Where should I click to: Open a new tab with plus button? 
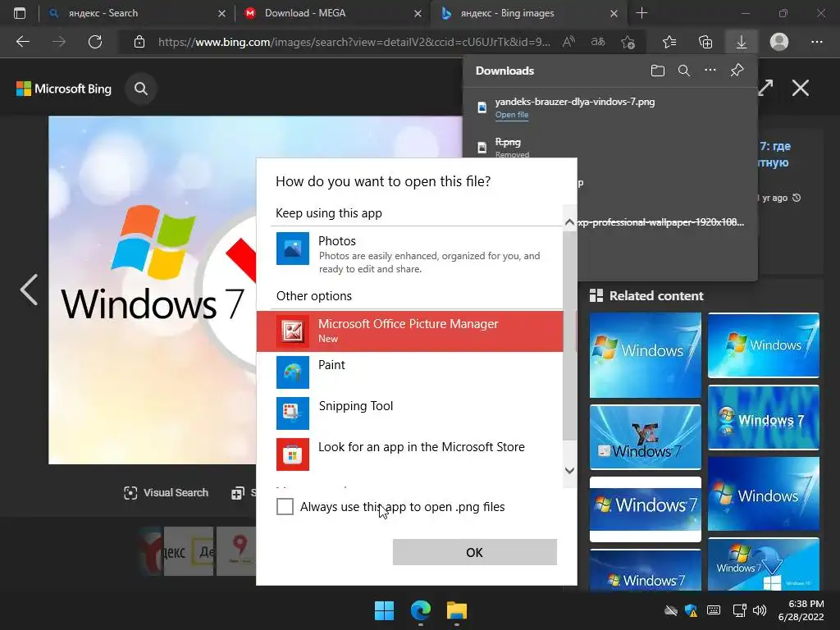[641, 13]
